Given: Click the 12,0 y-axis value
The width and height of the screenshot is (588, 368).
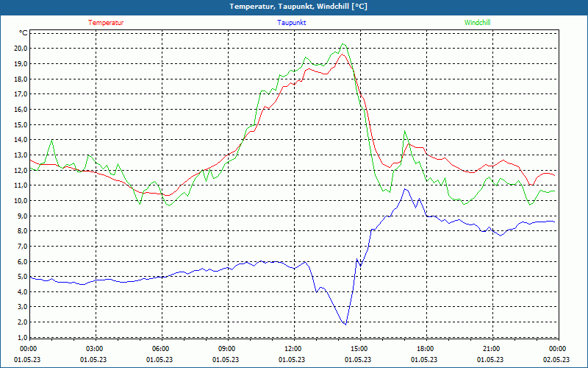Looking at the screenshot, I should coord(21,170).
